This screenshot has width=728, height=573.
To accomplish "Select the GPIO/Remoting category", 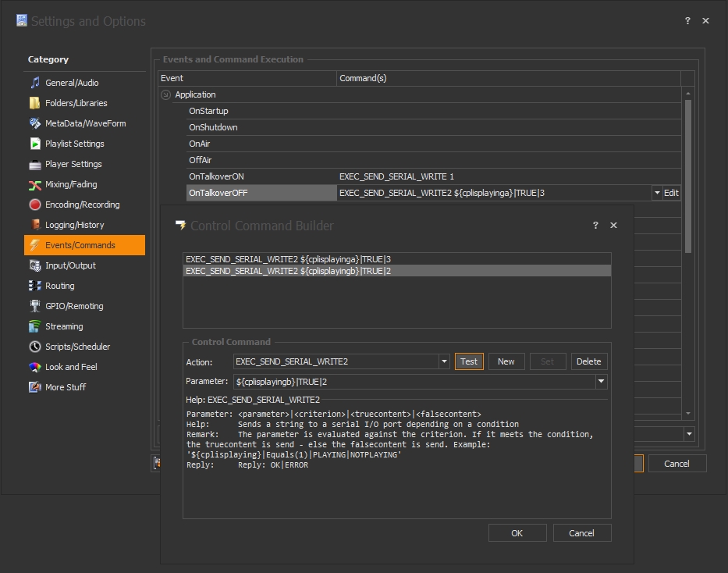I will point(74,306).
